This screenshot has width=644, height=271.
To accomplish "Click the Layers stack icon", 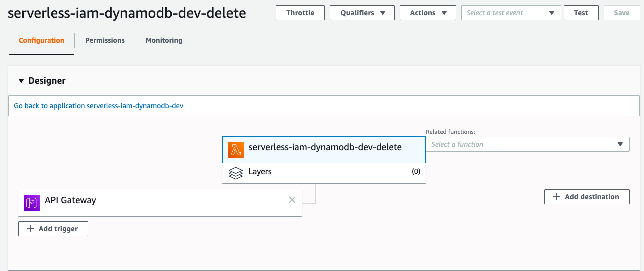I will (x=236, y=173).
